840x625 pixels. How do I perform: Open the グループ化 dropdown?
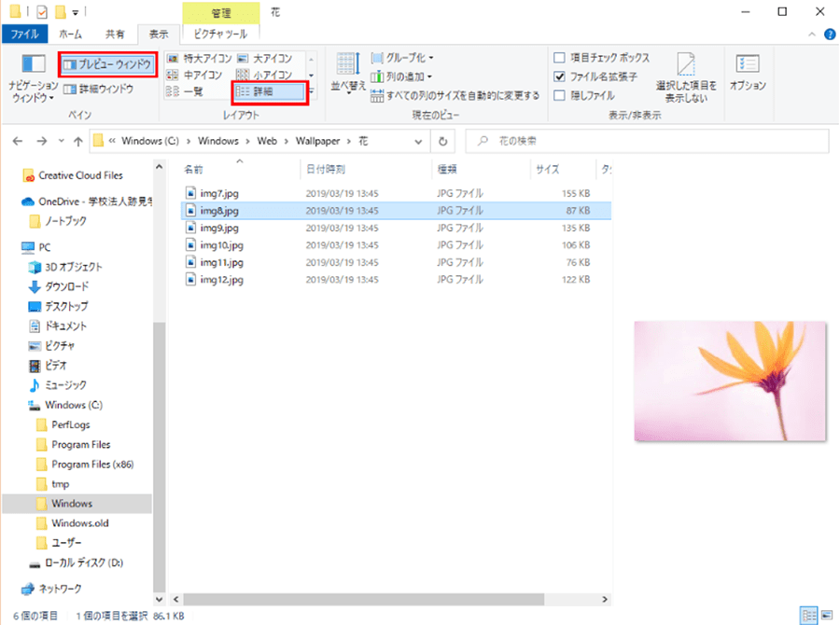402,57
